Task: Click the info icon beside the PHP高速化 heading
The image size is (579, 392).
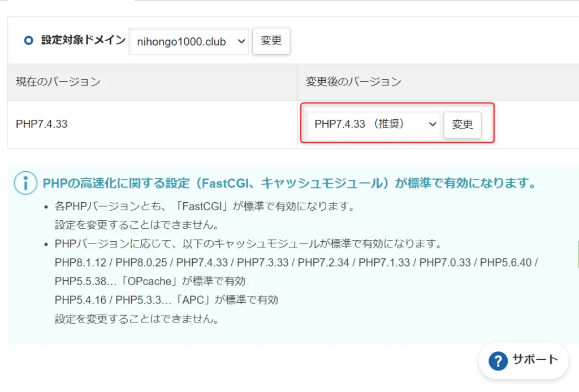Action: pyautogui.click(x=25, y=183)
